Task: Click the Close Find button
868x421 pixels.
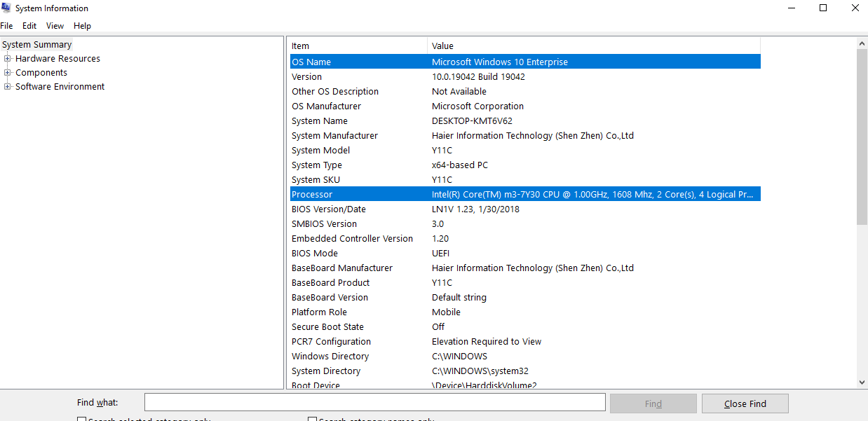Action: [745, 403]
